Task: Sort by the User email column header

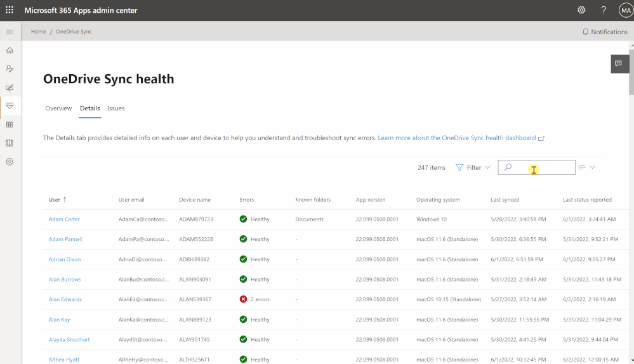Action: coord(131,200)
